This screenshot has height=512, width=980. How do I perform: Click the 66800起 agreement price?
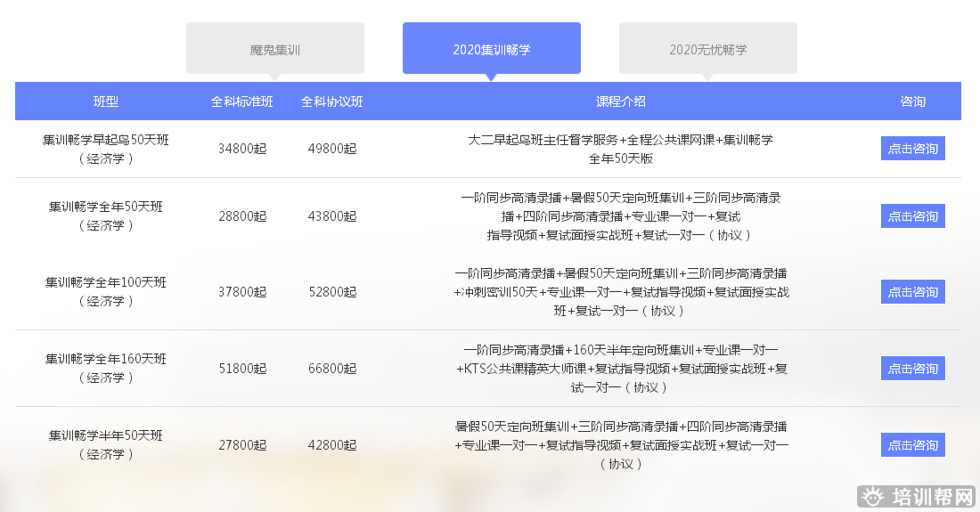point(331,369)
